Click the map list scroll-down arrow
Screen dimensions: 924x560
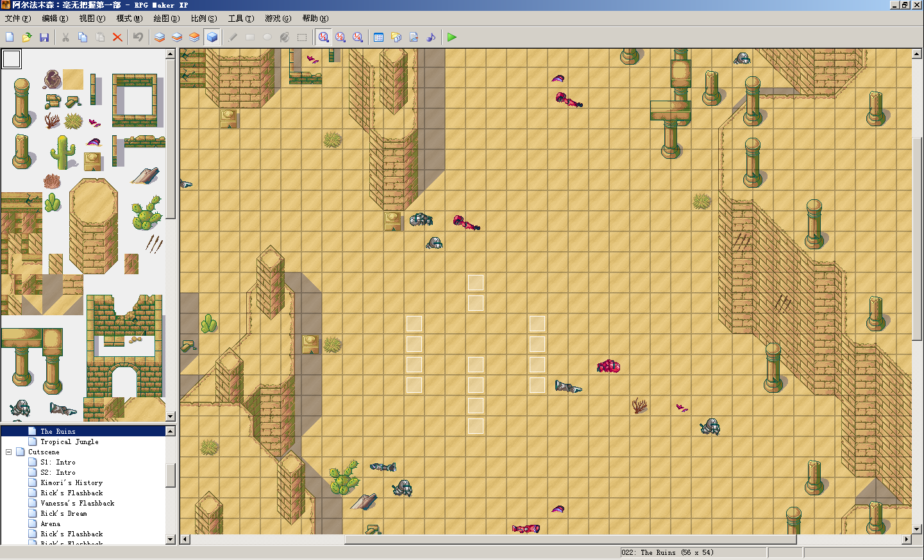171,539
